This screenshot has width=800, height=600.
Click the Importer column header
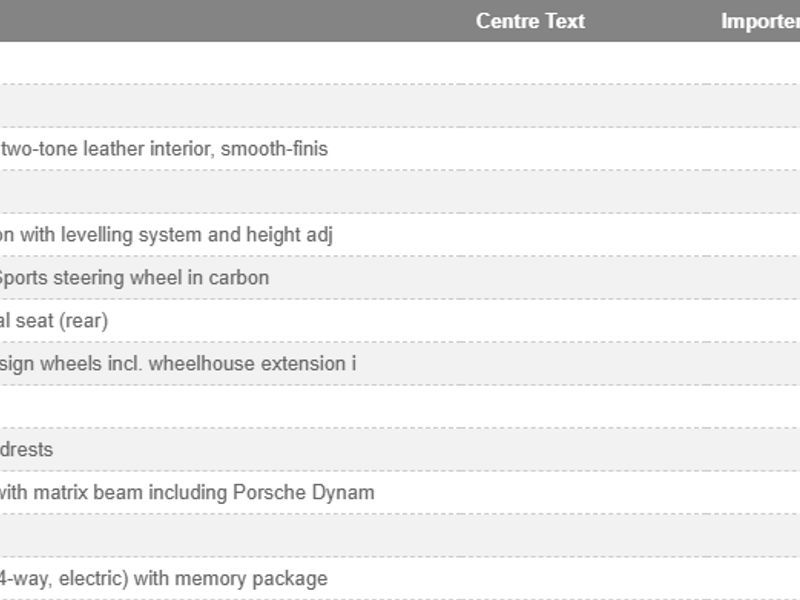pyautogui.click(x=760, y=21)
